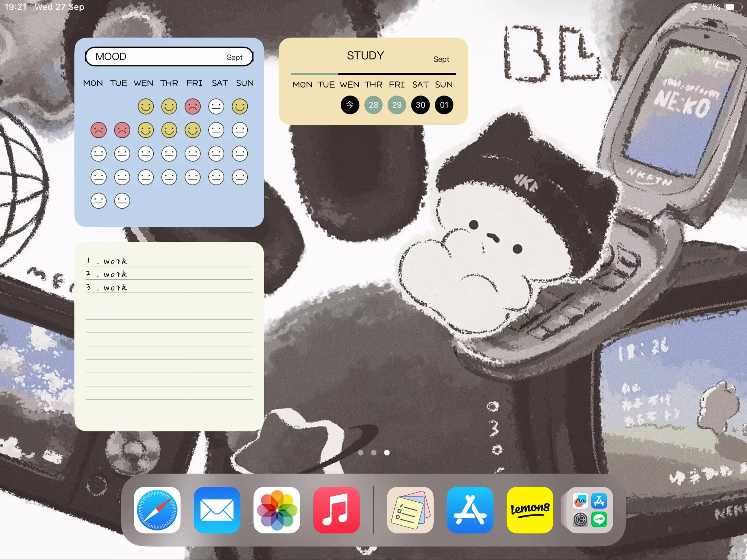Tap Sept label on the STUDY widget
Viewport: 747px width, 560px height.
(441, 59)
